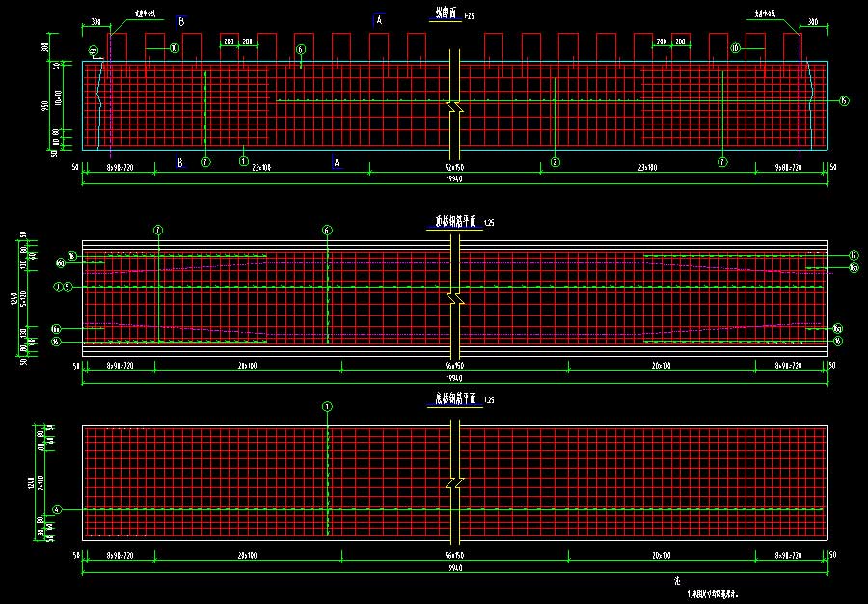
Task: Click the 92x150 dimension under longitudinal section
Action: (x=453, y=168)
